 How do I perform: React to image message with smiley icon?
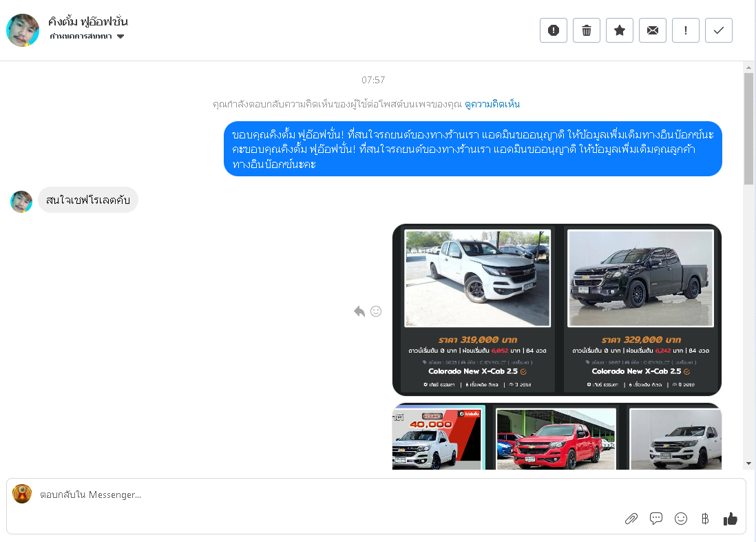(x=376, y=311)
